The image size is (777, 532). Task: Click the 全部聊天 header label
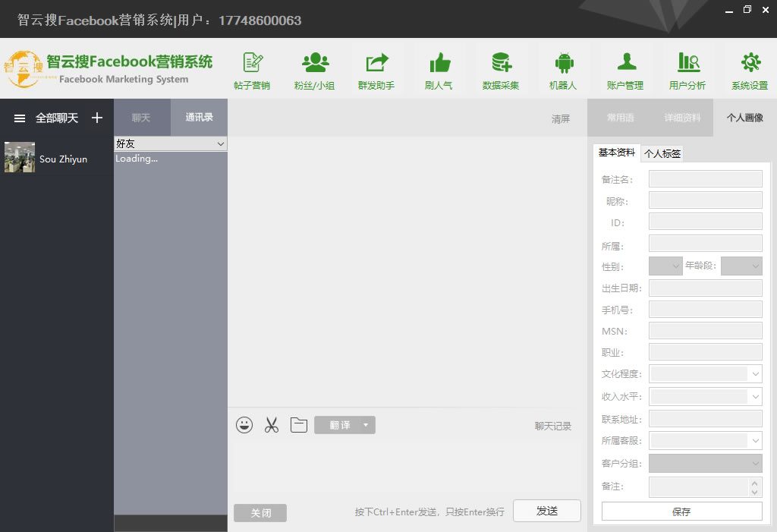coord(57,118)
